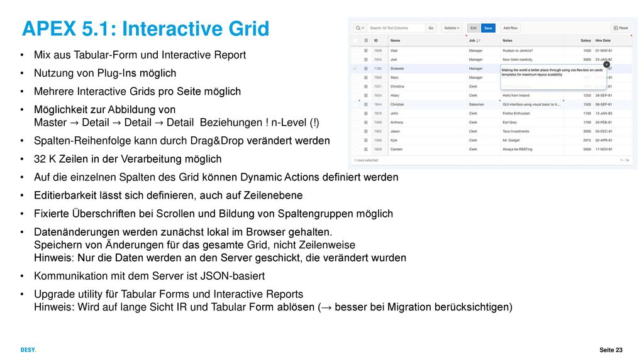
Task: Open the row actions menu for Joel
Action: 365,60
